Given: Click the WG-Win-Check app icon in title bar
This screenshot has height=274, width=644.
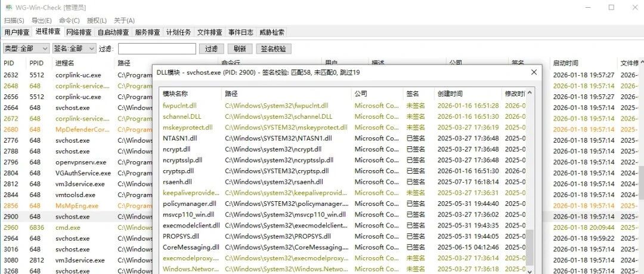Looking at the screenshot, I should [8, 7].
